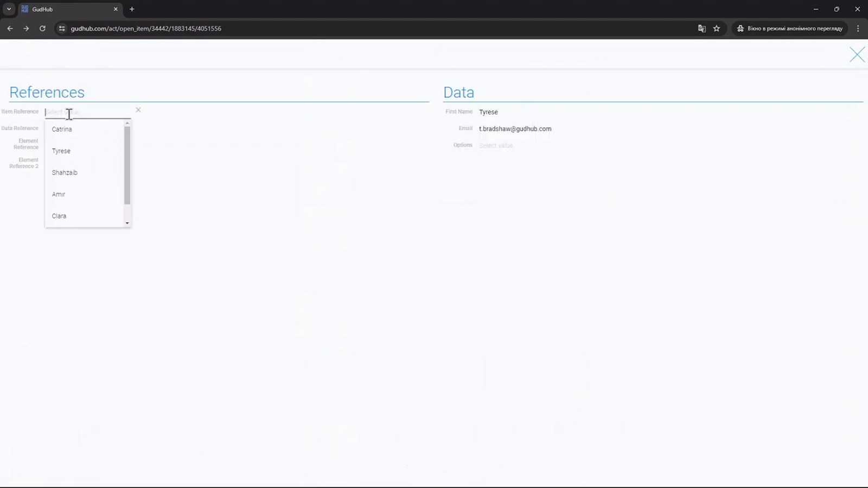868x488 pixels.
Task: Restore down the browser window
Action: point(837,9)
